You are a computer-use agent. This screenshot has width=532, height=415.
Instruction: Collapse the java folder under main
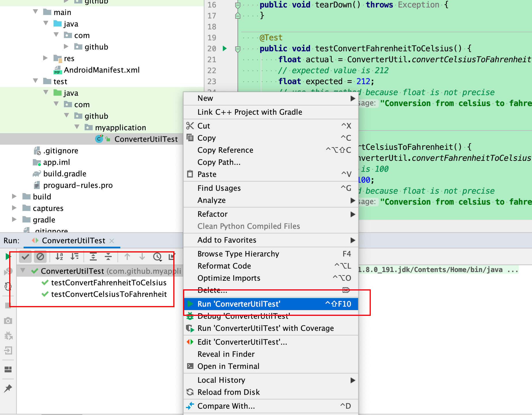coord(46,23)
